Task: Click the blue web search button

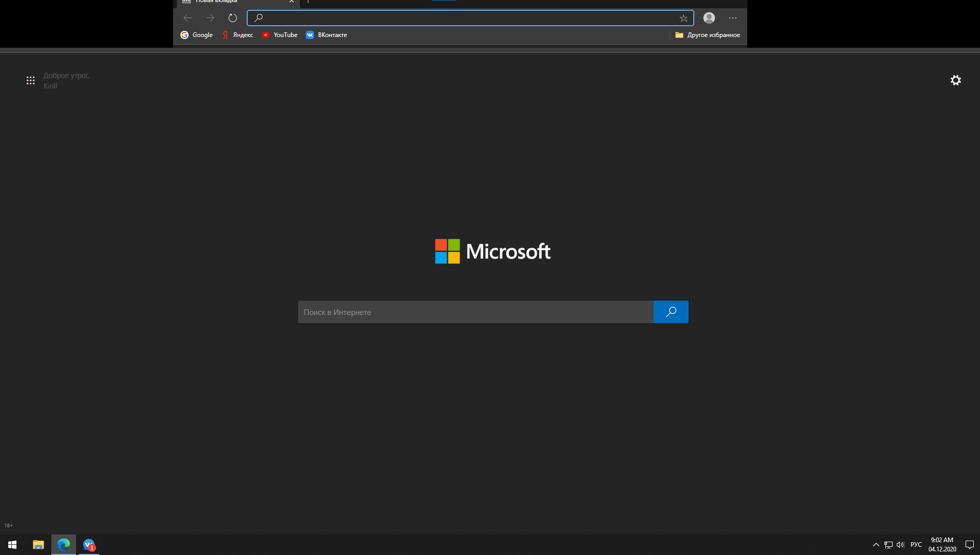Action: point(671,312)
